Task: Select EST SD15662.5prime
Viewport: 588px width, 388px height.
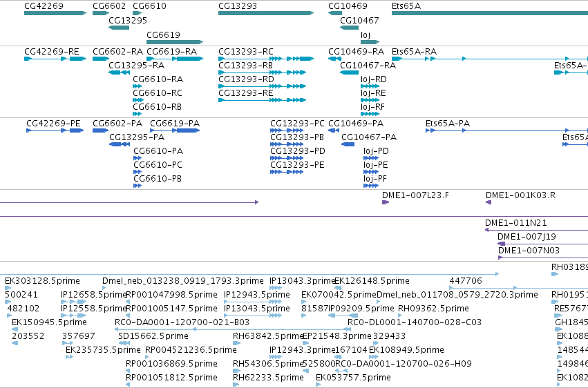Action: coord(124,343)
